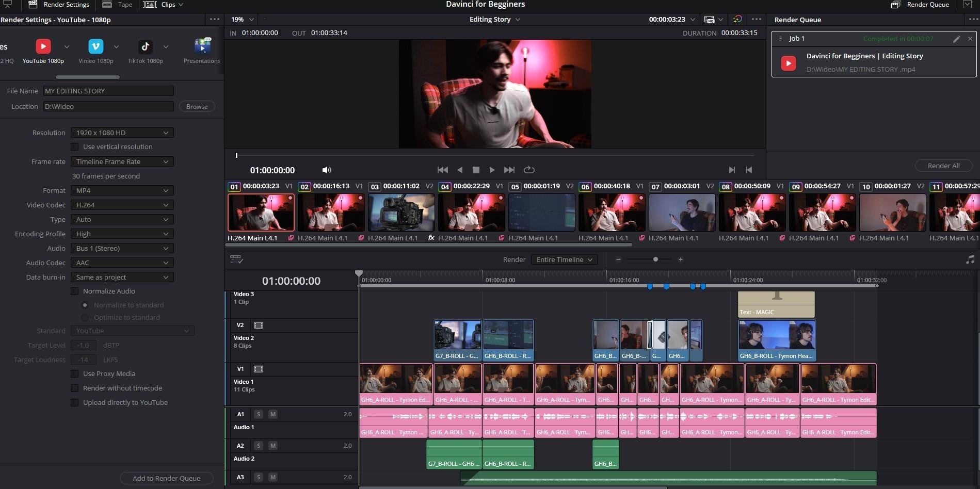Click the viewer scrub bar playhead

click(x=236, y=155)
